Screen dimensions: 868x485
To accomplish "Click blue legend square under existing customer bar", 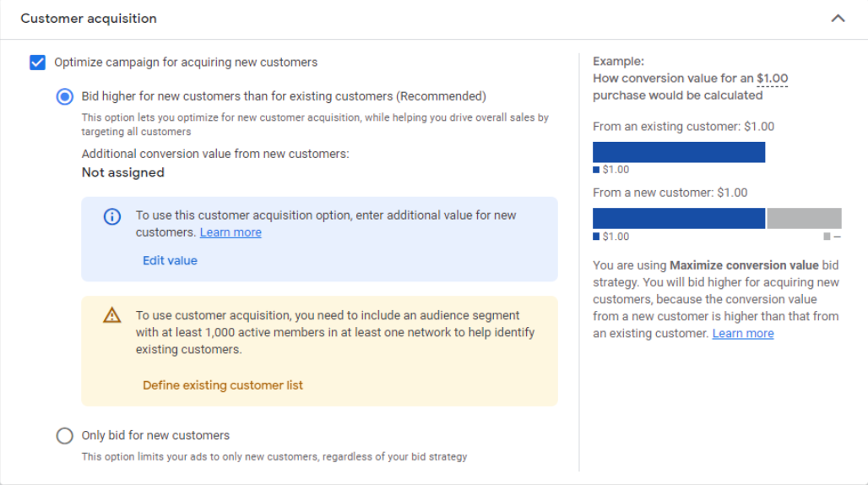I will tap(597, 170).
